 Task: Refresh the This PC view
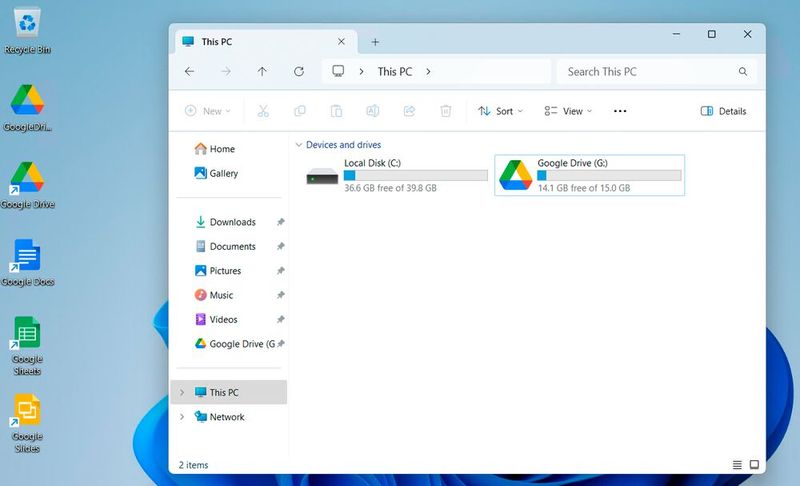coord(299,71)
